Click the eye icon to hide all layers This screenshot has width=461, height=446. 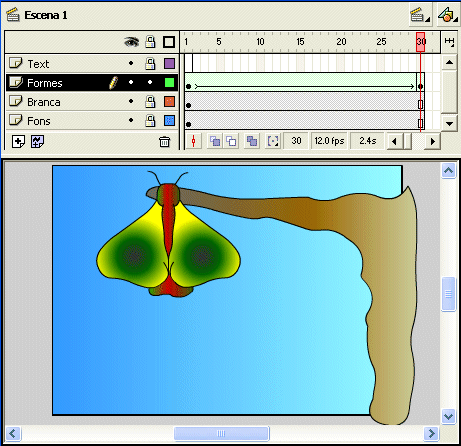131,42
